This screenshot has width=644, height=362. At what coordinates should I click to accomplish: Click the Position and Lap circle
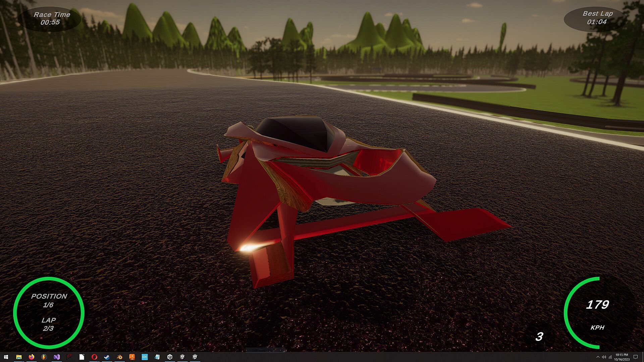49,312
